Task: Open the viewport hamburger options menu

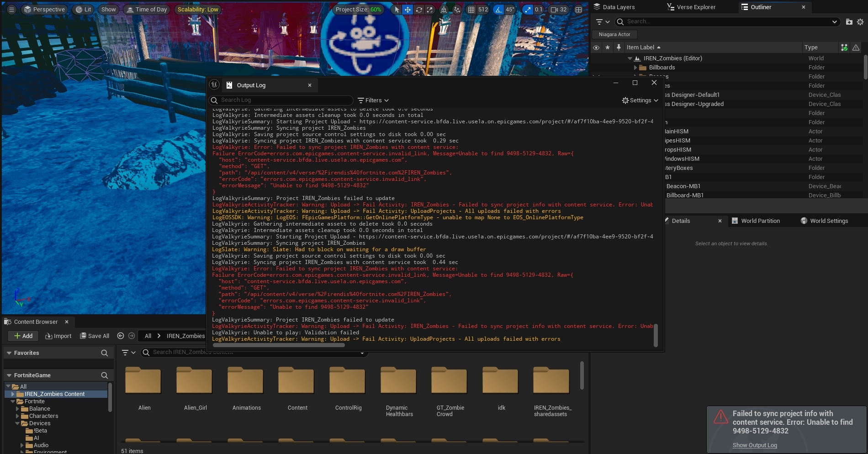Action: (11, 10)
